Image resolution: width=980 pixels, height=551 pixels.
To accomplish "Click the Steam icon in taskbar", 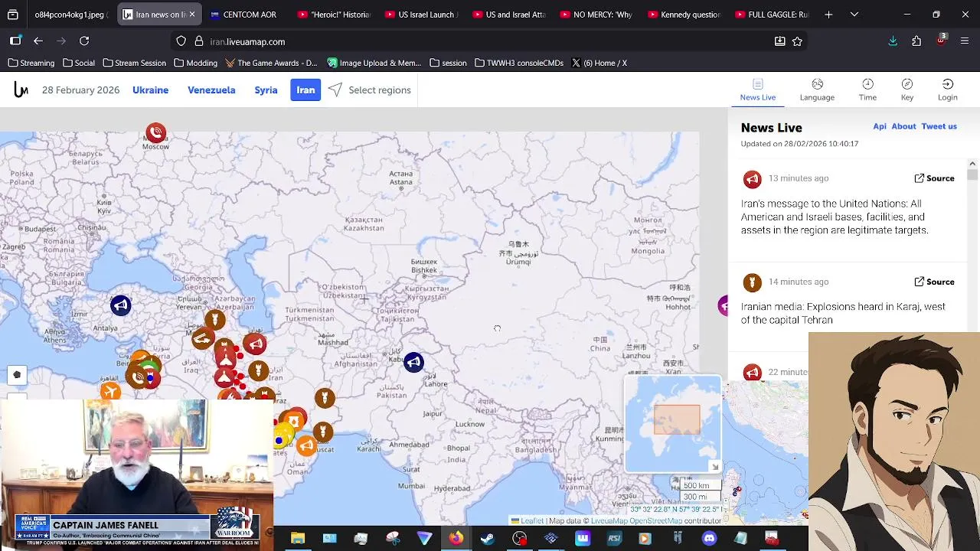I will 487,538.
